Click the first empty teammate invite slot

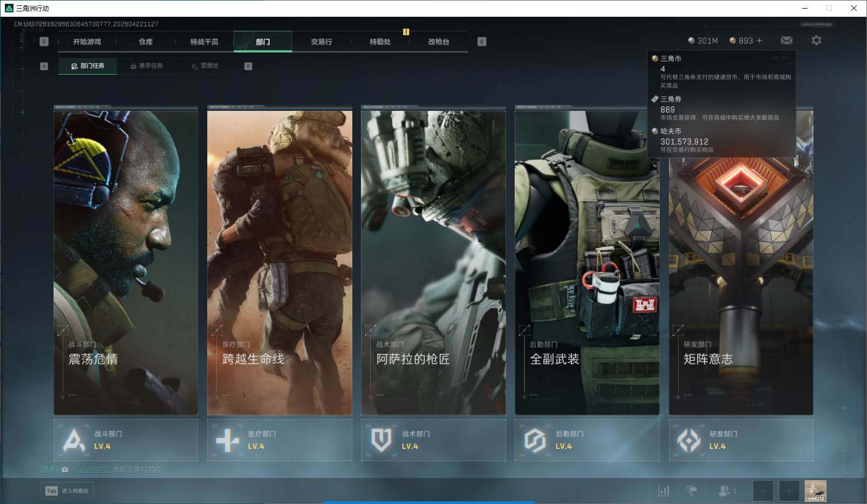tap(763, 491)
